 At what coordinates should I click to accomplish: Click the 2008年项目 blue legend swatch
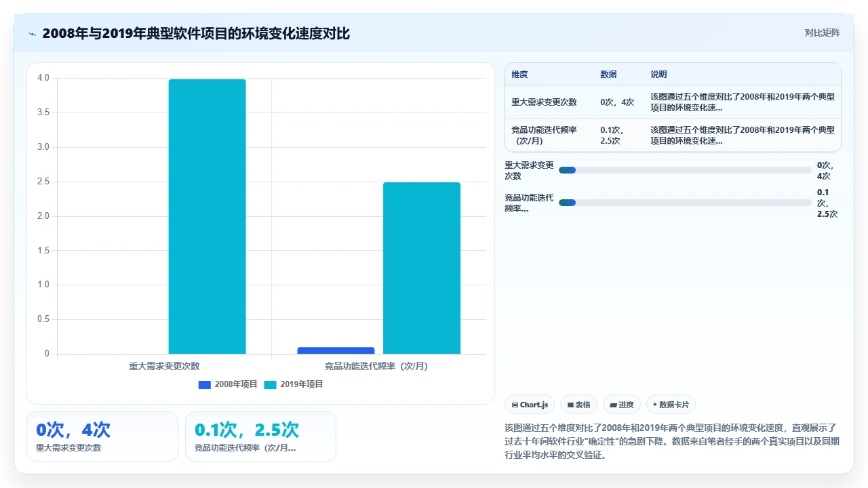pyautogui.click(x=205, y=384)
